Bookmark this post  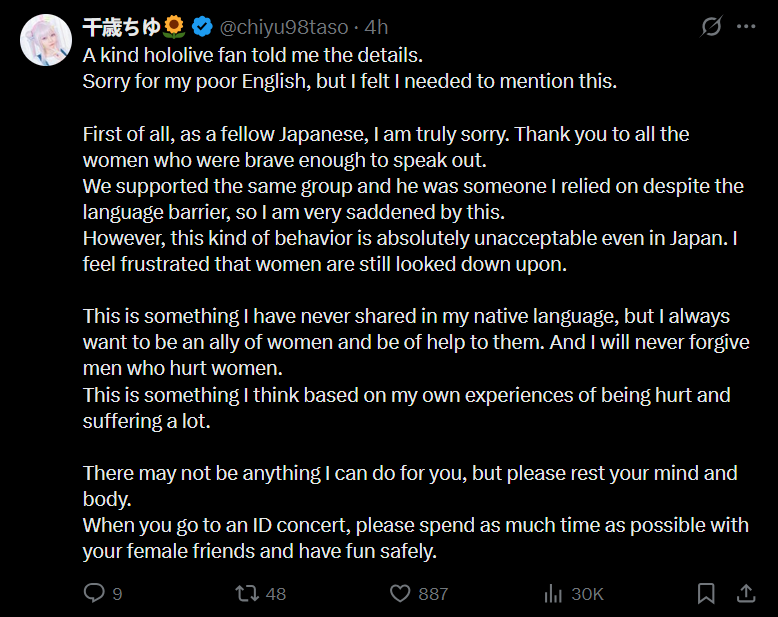click(706, 593)
